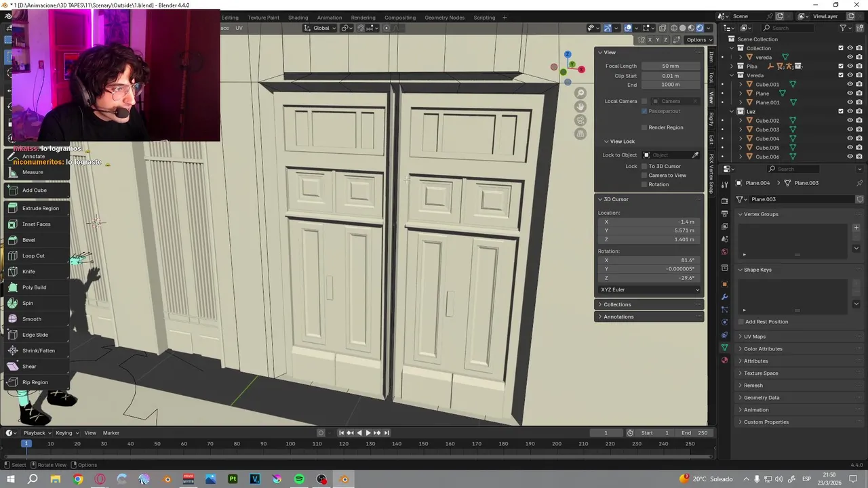Open the Global transform orientation dropdown
The height and width of the screenshot is (488, 868).
point(320,28)
